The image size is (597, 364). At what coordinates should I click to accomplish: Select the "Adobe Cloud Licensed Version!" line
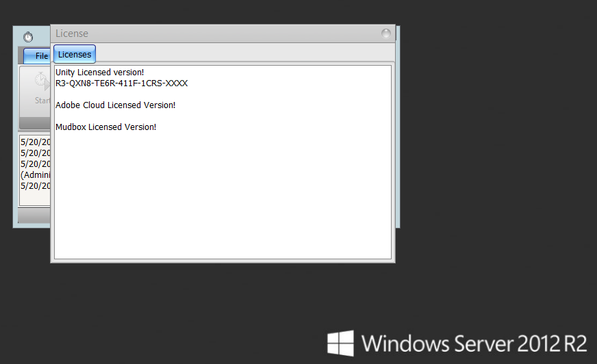click(115, 105)
